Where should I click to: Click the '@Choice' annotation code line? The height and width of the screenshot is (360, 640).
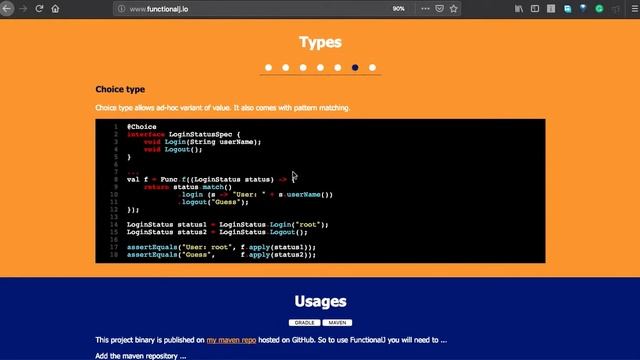[x=142, y=127]
